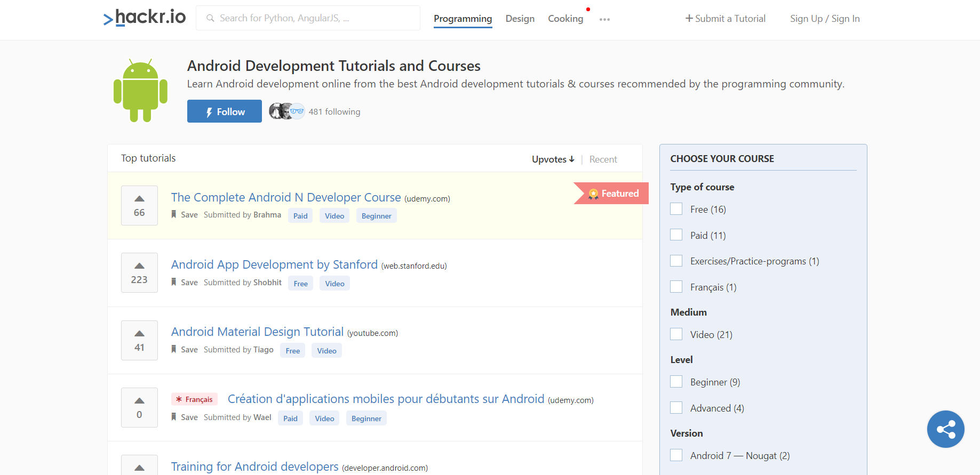Open submitter Wael's profile
Screen dimensions: 980x475
pos(262,417)
